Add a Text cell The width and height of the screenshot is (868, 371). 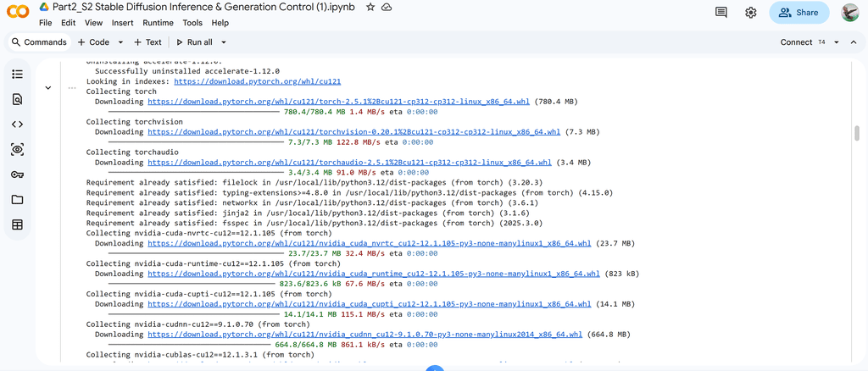point(147,42)
